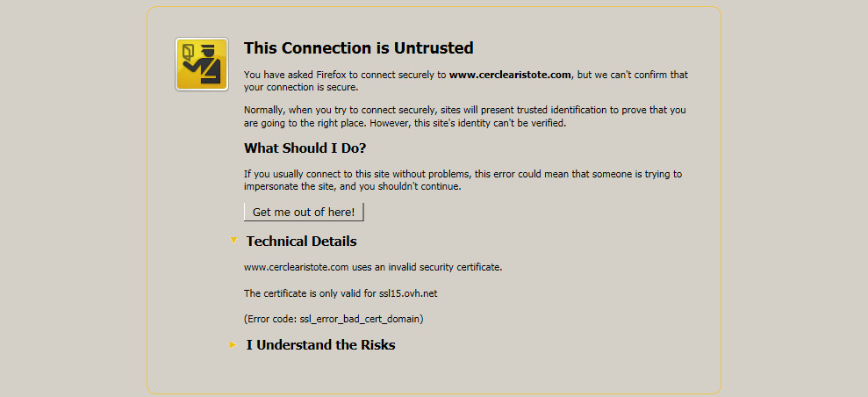Image resolution: width=868 pixels, height=397 pixels.
Task: Click "your connection is secure" text
Action: pyautogui.click(x=301, y=87)
